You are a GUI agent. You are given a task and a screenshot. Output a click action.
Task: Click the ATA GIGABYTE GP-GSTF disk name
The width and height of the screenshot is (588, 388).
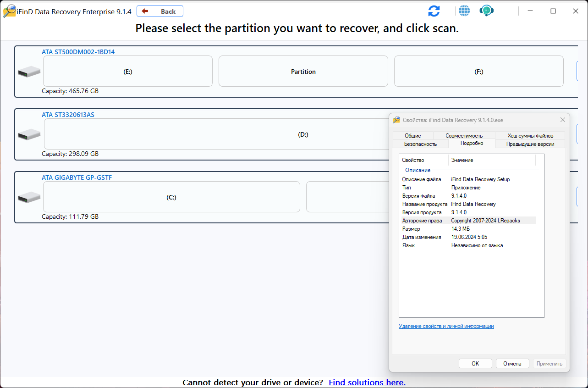pos(77,177)
